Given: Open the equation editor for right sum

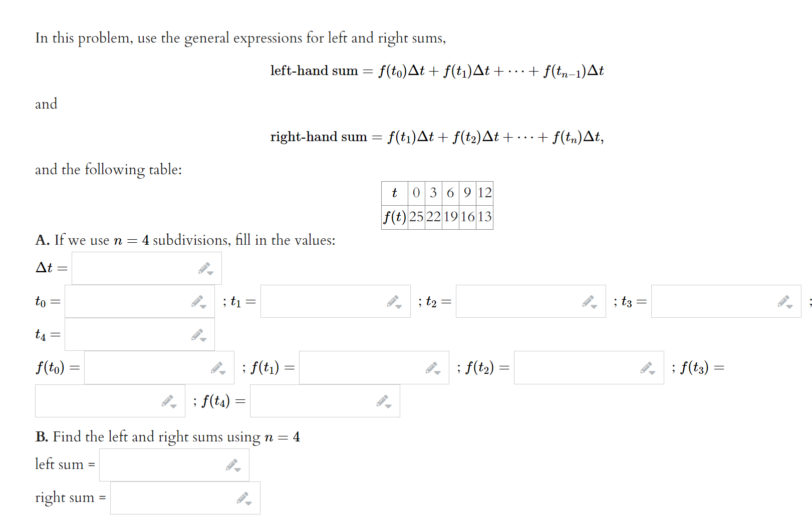Looking at the screenshot, I should pyautogui.click(x=242, y=498).
